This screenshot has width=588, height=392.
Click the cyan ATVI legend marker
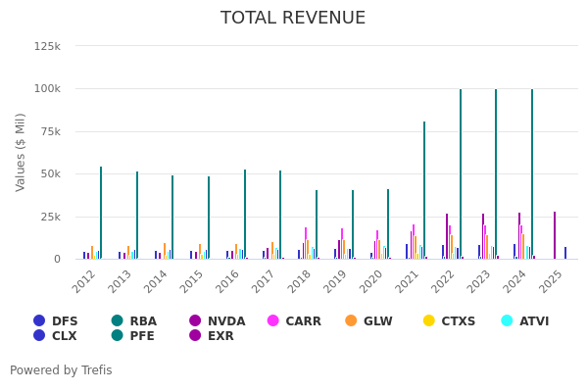pos(507,320)
